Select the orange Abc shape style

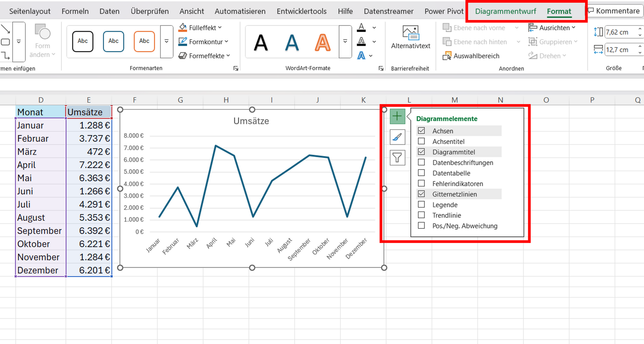tap(144, 41)
